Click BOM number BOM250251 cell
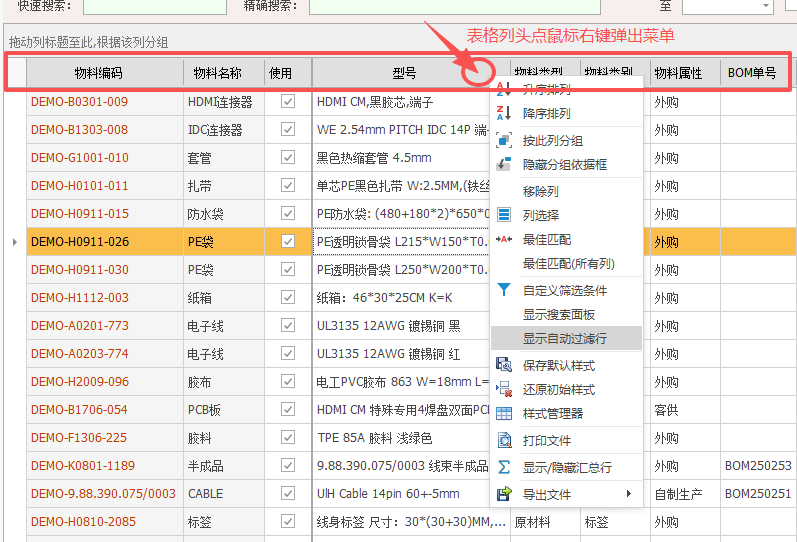The width and height of the screenshot is (797, 542). (x=758, y=493)
